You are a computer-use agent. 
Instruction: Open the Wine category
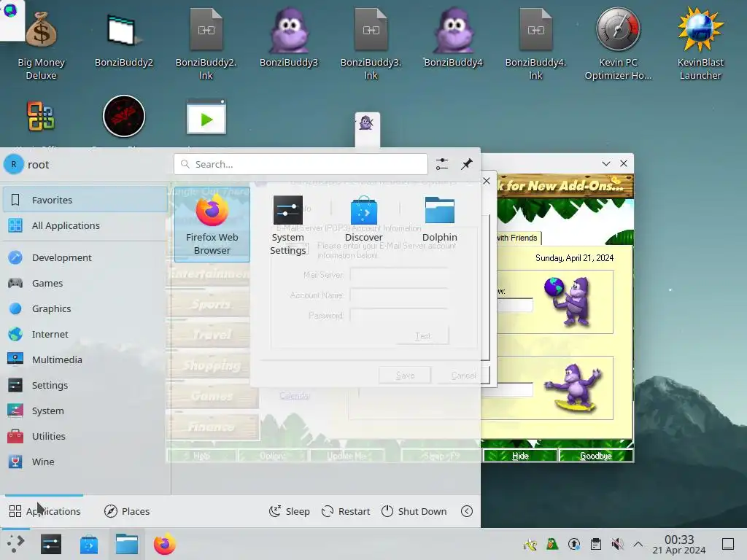(x=85, y=462)
